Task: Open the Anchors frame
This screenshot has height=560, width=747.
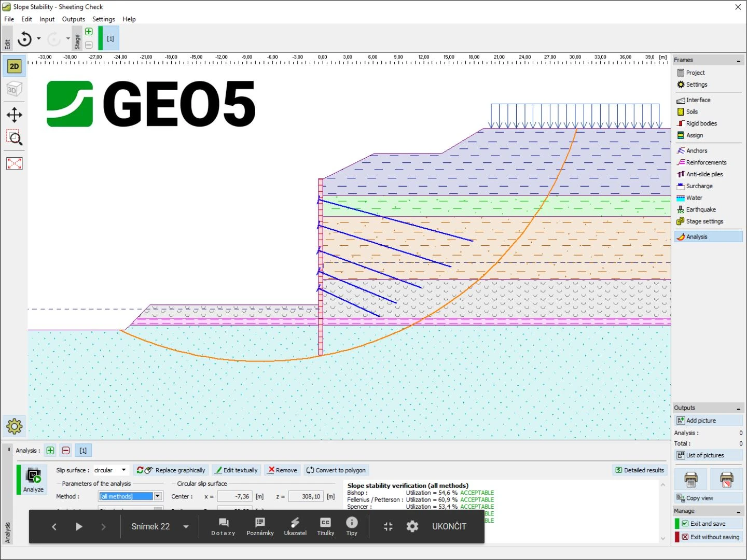Action: [x=696, y=151]
